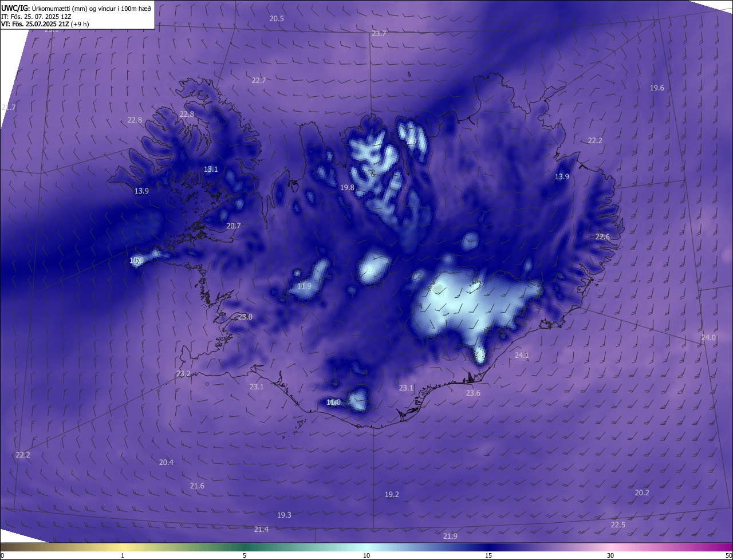Select the 23.6 value label
This screenshot has width=733, height=560.
tap(473, 393)
